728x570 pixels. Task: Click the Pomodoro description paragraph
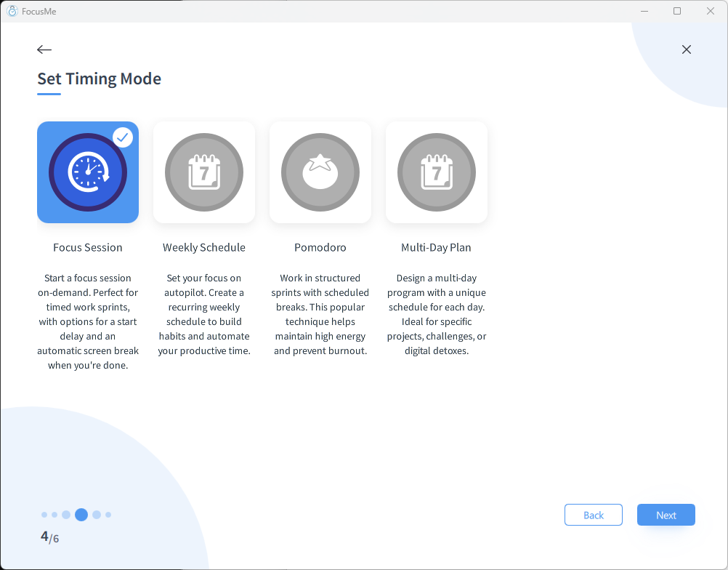[320, 315]
